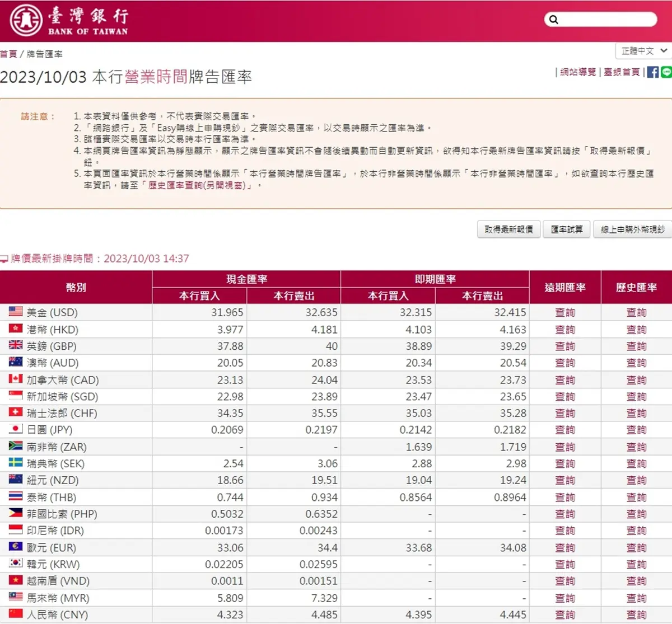Open the LINE icon link
This screenshot has height=624, width=672.
[666, 72]
